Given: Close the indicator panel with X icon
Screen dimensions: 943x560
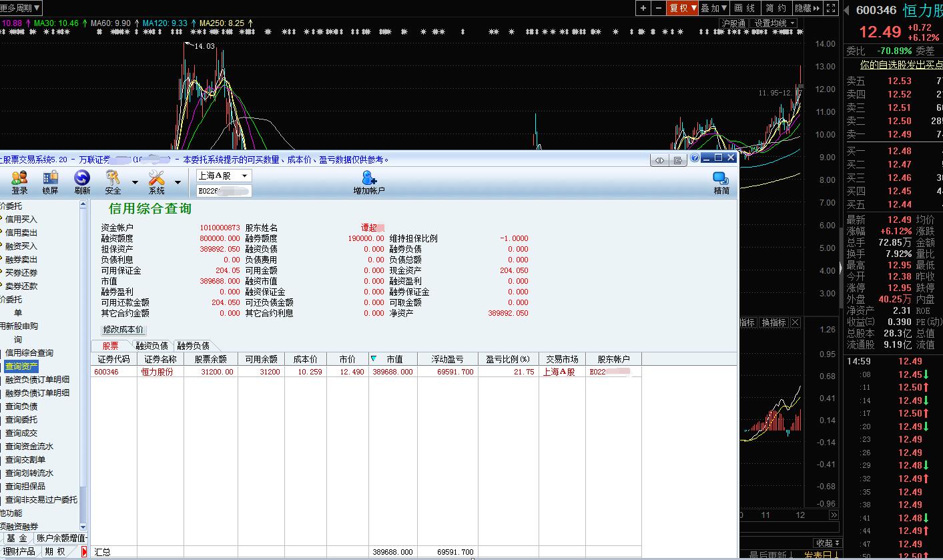Looking at the screenshot, I should 795,322.
